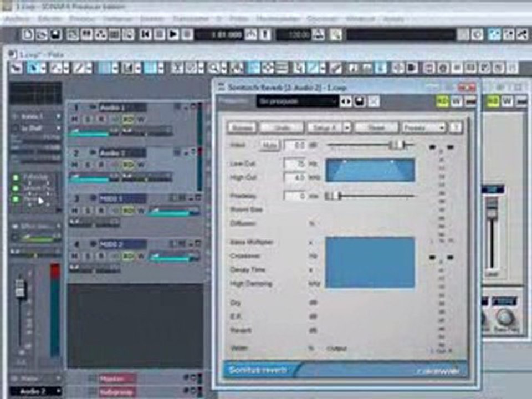This screenshot has width=532, height=399.
Task: Open the reverb window's preset name dropdown
Action: [x=297, y=101]
